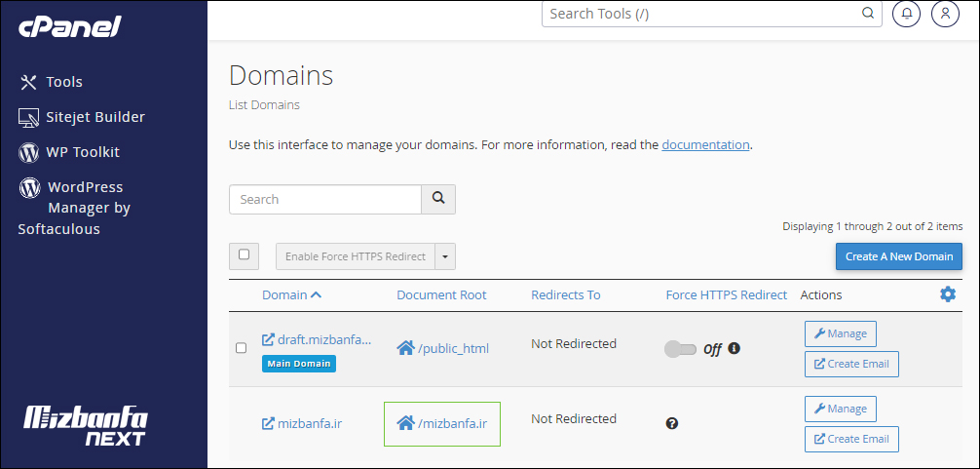Follow the documentation link
Image resolution: width=980 pixels, height=469 pixels.
(705, 145)
